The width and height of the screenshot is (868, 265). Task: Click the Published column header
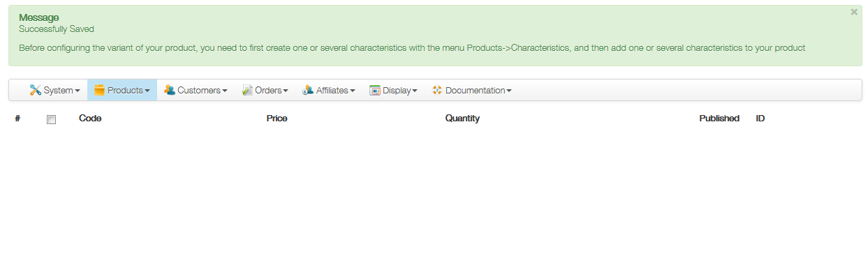click(x=719, y=119)
